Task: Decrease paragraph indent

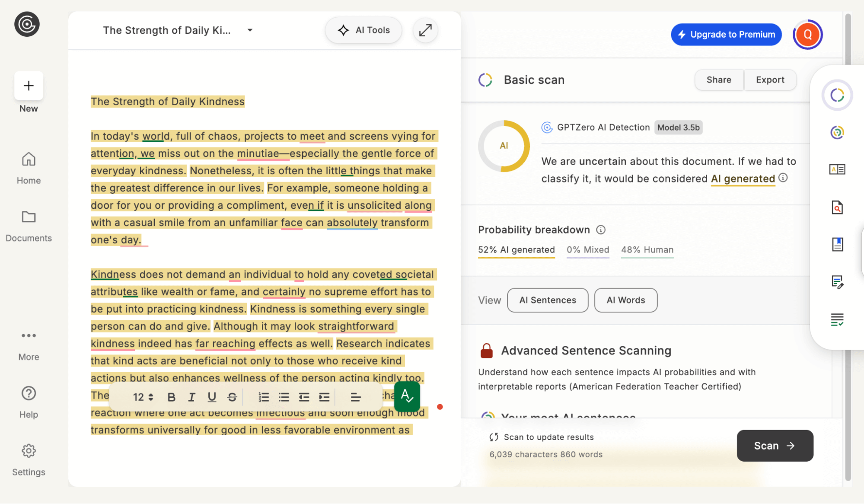Action: click(304, 397)
